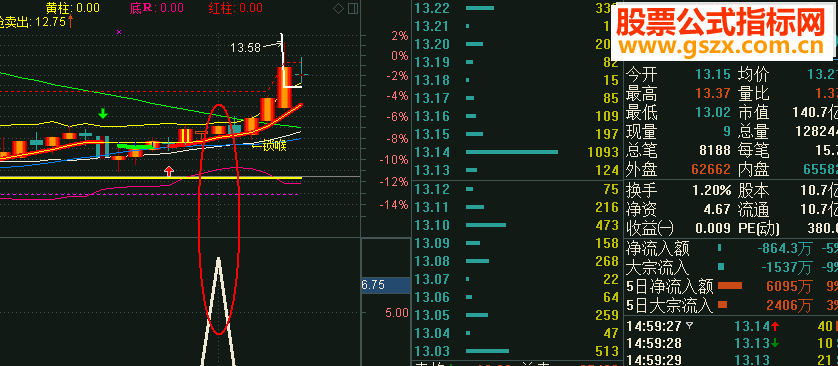
Task: Click the 内盘 label
Action: coord(754,169)
